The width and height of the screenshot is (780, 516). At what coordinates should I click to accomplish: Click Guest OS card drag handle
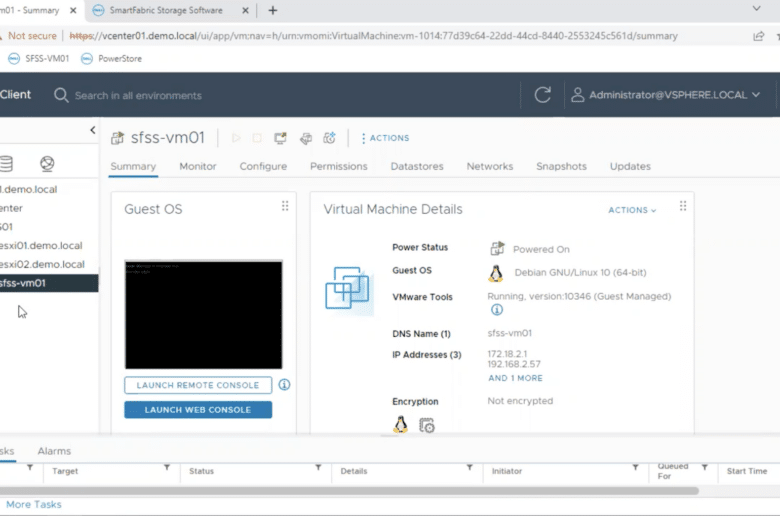(285, 206)
